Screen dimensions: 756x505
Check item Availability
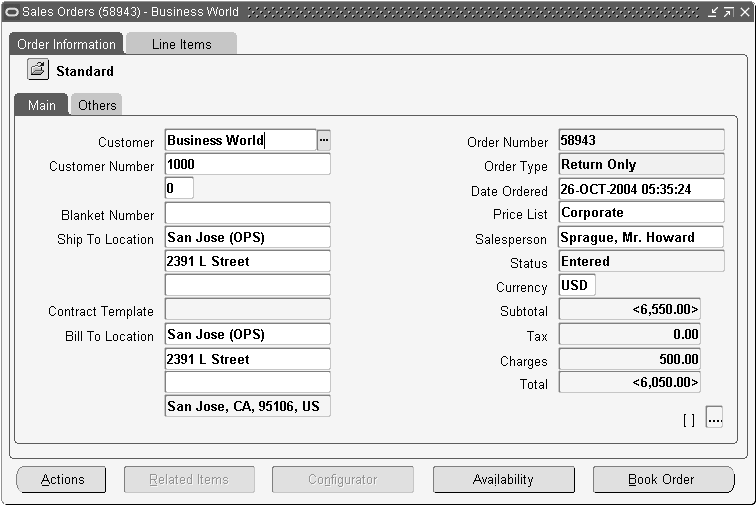coord(503,479)
